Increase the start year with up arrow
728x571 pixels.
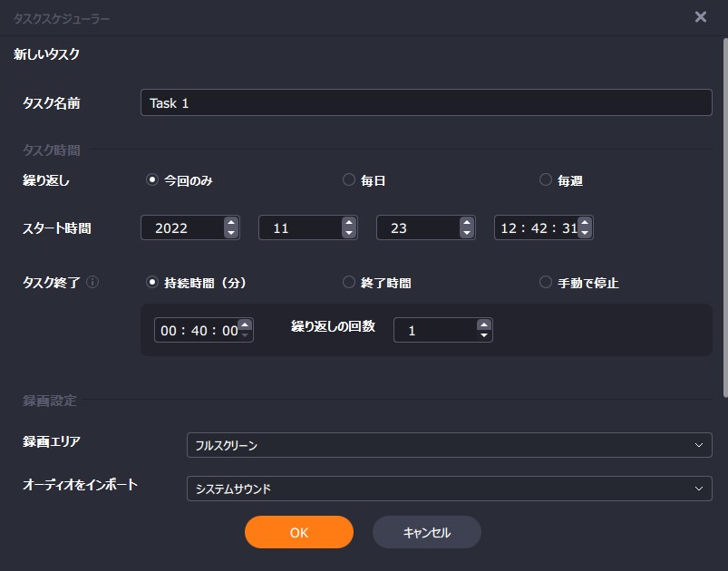click(x=231, y=222)
